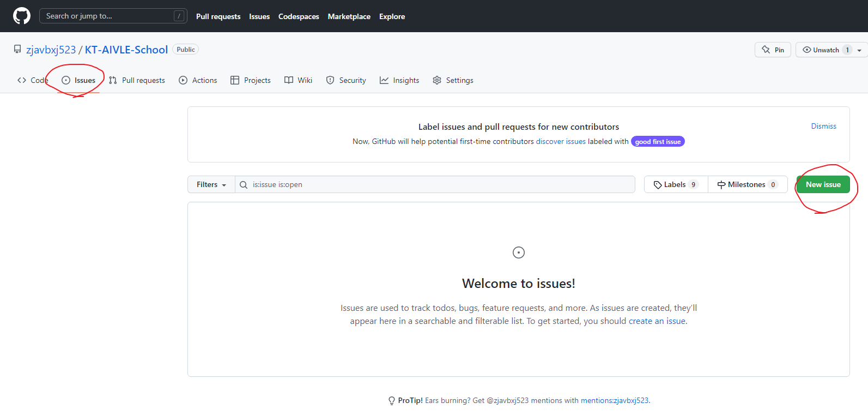
Task: Click the Actions play icon
Action: 183,80
